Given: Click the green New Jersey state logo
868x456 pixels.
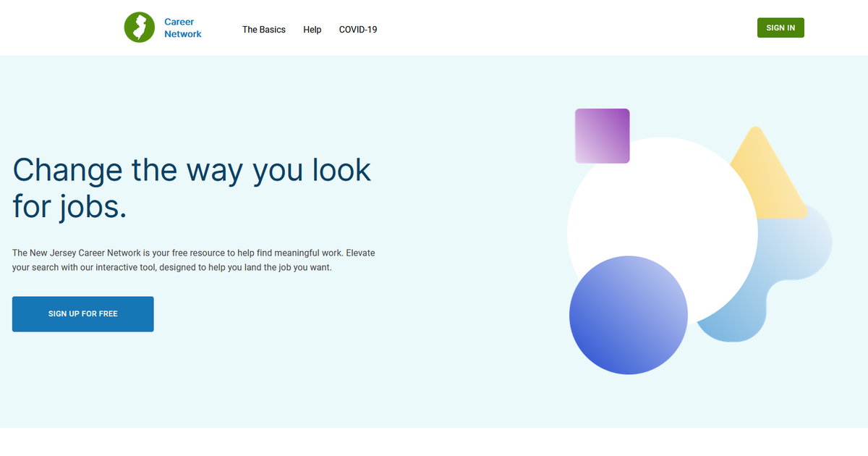Looking at the screenshot, I should click(139, 28).
